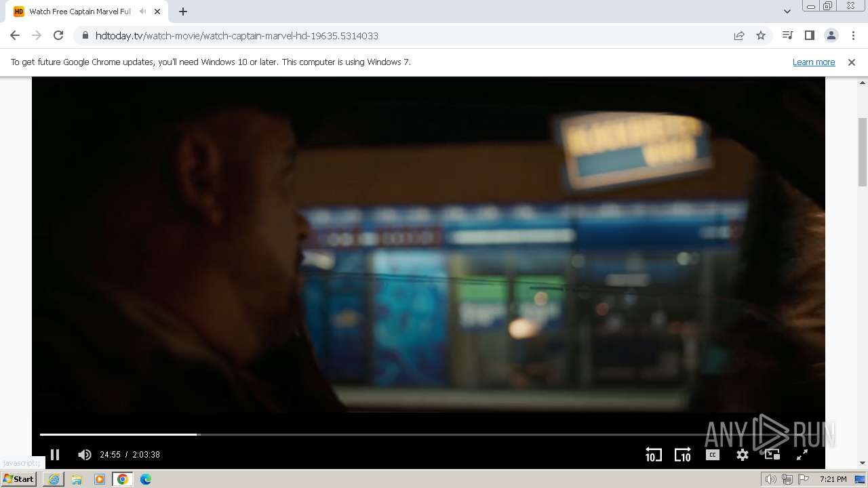868x488 pixels.
Task: Enable picture-in-picture mode
Action: [772, 455]
